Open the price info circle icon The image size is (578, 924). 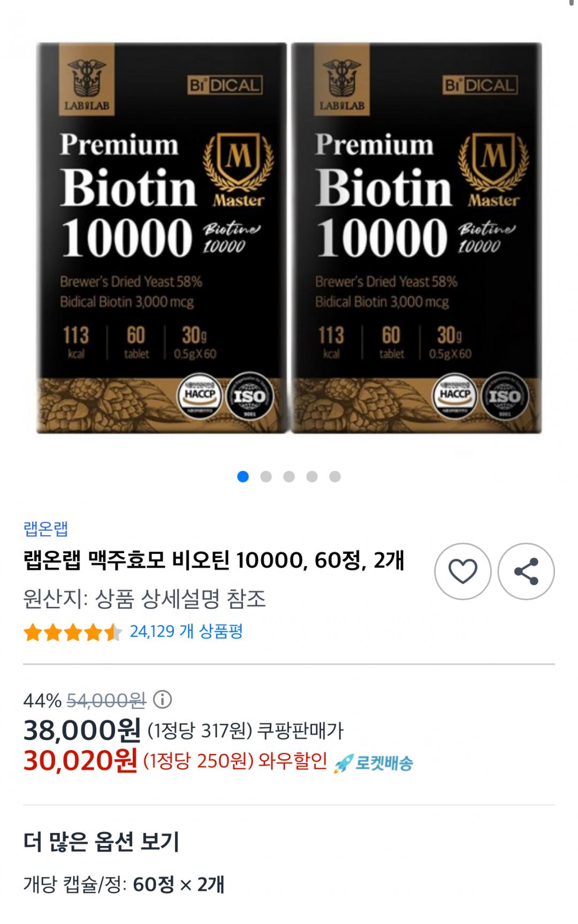pyautogui.click(x=162, y=699)
